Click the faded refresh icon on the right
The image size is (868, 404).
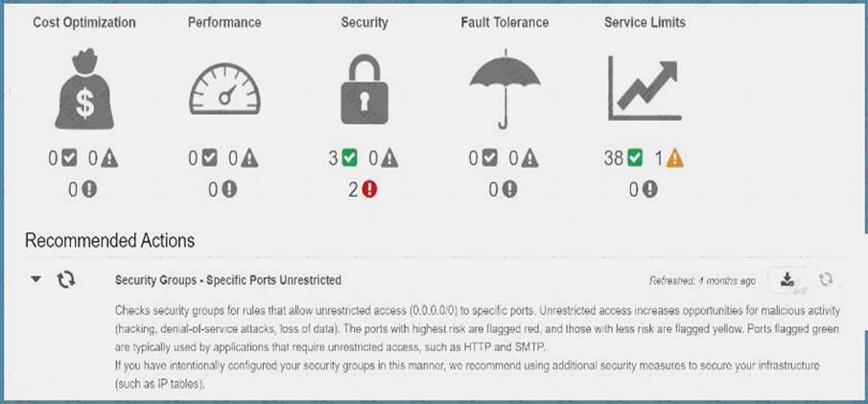(x=826, y=279)
